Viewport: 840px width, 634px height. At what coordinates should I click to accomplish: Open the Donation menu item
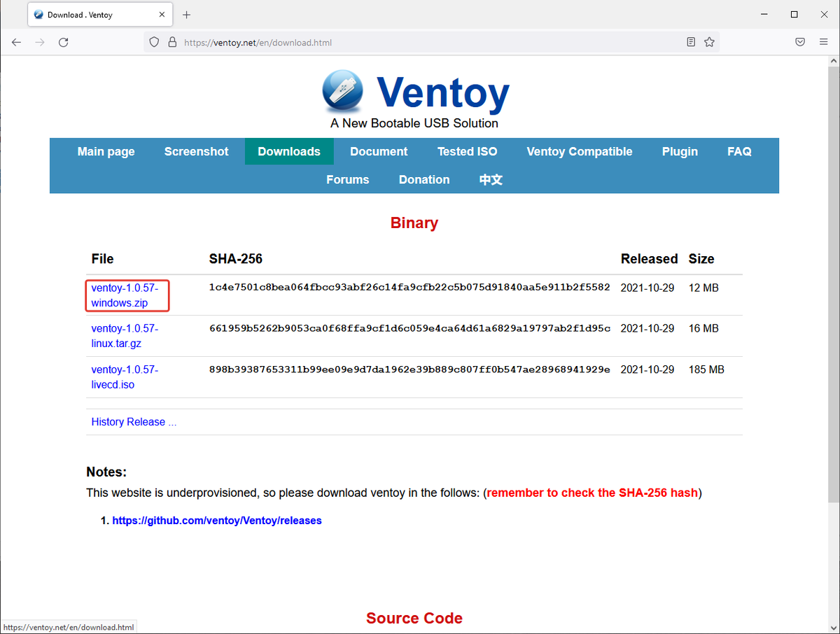(x=424, y=179)
